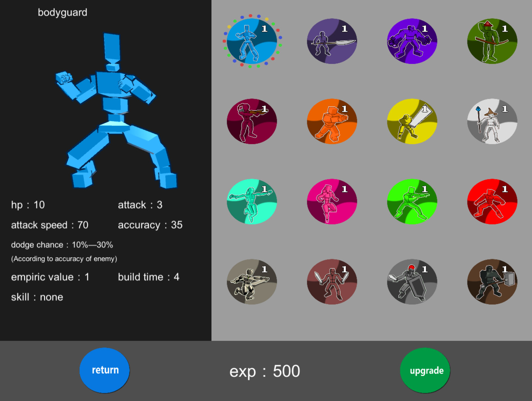The image size is (532, 401).
Task: Pick the red crouching fighter unit
Action: 492,202
